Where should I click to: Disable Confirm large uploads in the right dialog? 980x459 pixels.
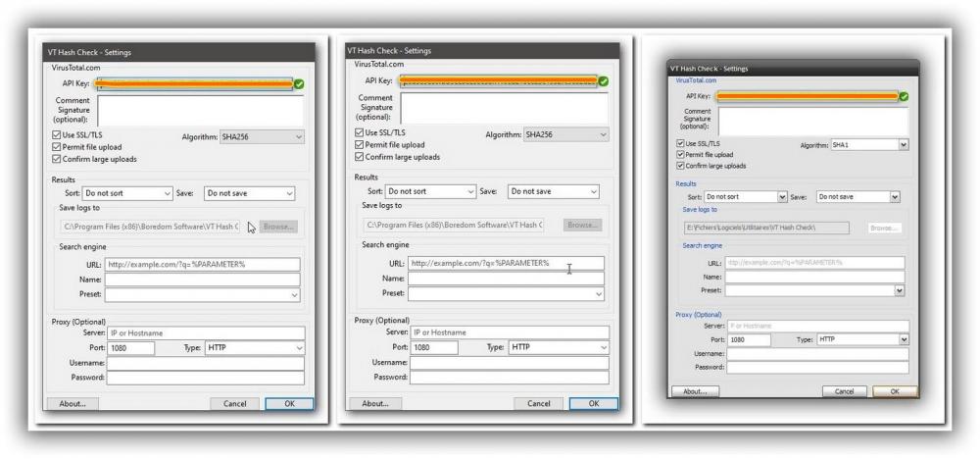click(681, 166)
